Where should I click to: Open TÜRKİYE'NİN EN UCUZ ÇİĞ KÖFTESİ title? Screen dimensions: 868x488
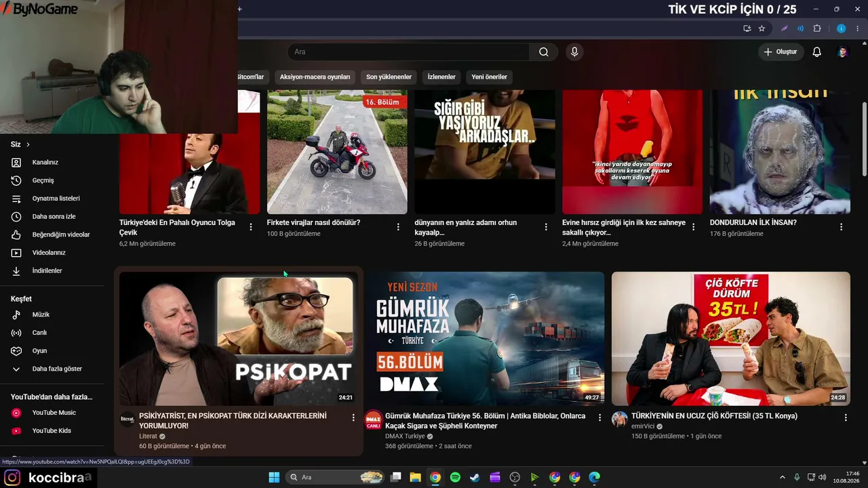tap(714, 416)
